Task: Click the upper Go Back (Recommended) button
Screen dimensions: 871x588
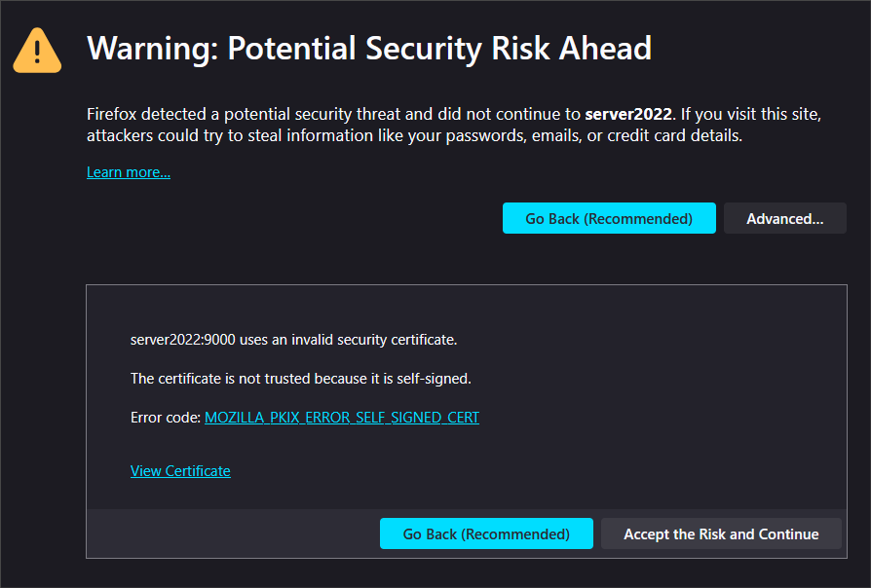Action: [x=609, y=218]
